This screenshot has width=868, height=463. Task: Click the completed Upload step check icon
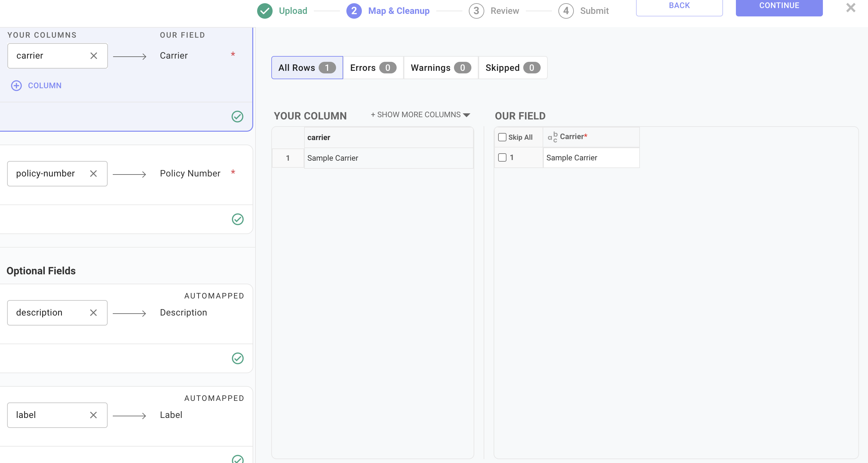click(x=265, y=11)
